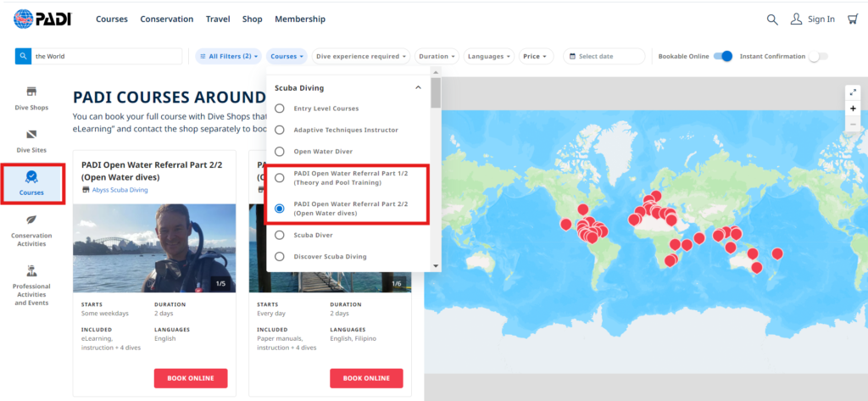Screen dimensions: 868x401
Task: Click the Sign In link
Action: point(812,19)
